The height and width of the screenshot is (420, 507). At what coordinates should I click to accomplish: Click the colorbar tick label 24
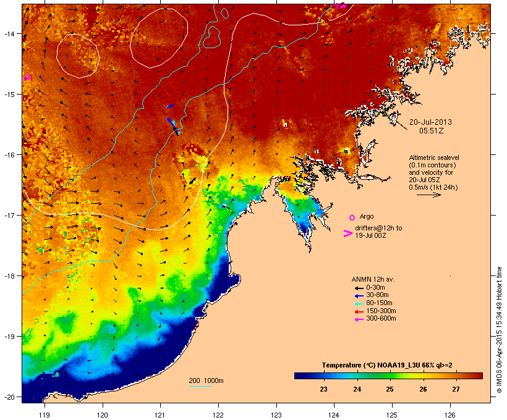pos(357,389)
